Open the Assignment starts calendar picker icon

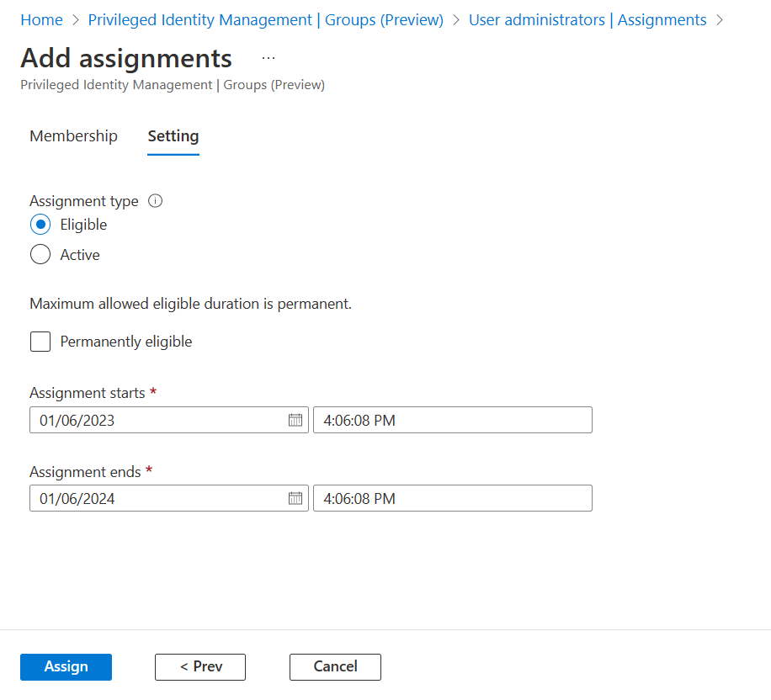[295, 420]
